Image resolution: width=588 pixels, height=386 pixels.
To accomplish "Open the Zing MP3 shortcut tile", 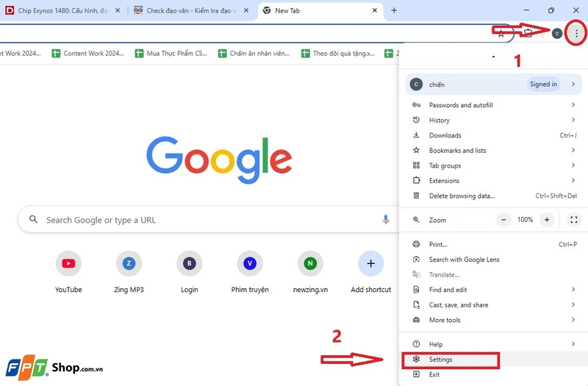I will [129, 272].
